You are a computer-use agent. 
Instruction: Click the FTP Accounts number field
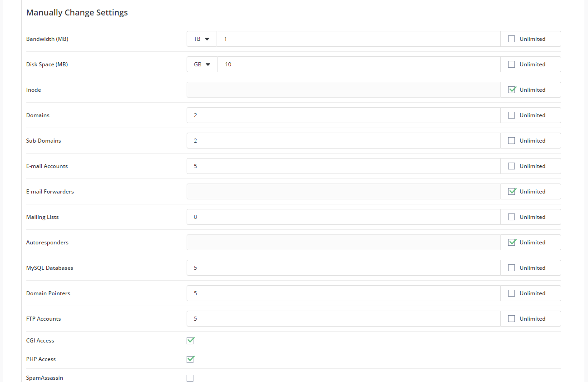coord(344,319)
